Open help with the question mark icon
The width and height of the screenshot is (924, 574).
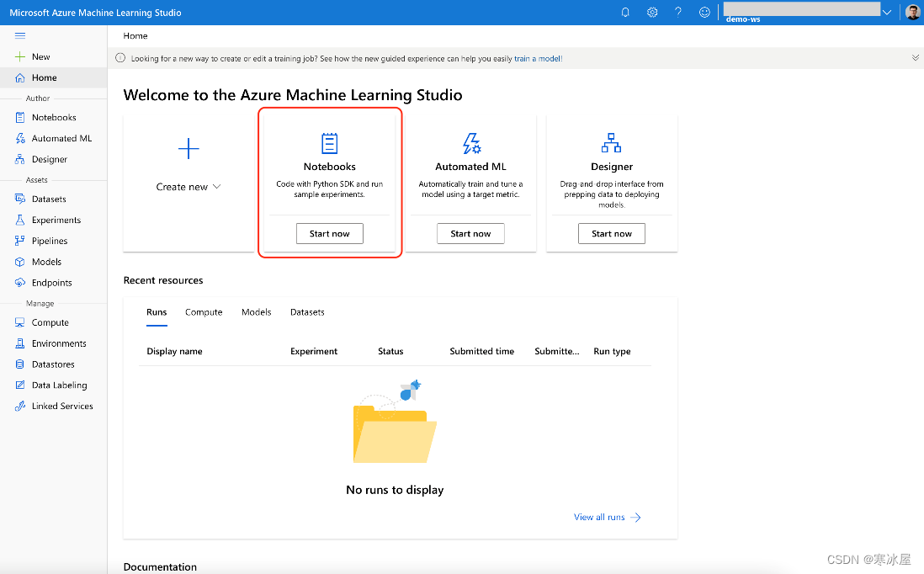(x=678, y=13)
